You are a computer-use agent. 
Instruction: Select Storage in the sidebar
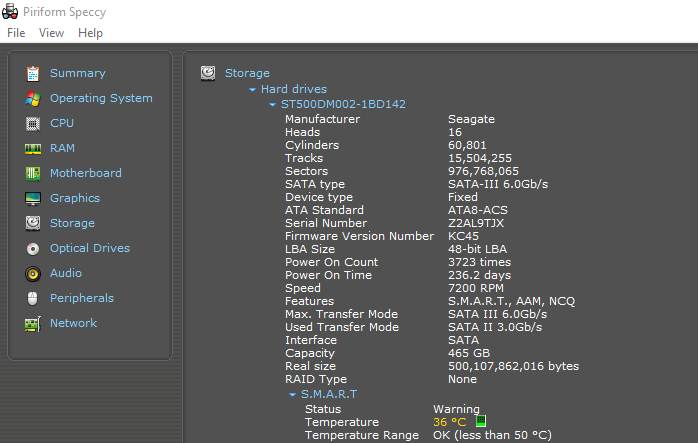72,223
